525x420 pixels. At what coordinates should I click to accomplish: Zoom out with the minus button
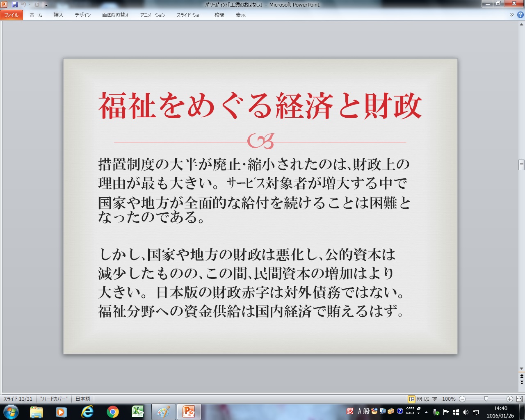point(462,399)
